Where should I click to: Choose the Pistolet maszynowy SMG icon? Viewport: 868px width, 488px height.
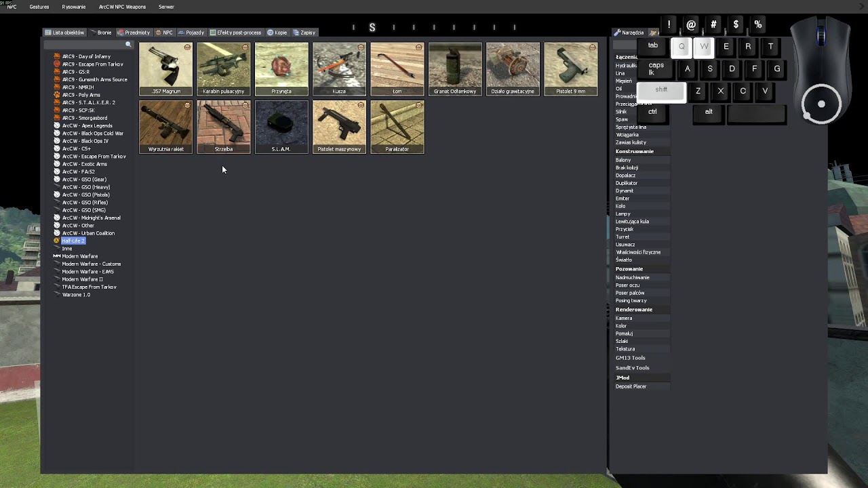pyautogui.click(x=339, y=127)
